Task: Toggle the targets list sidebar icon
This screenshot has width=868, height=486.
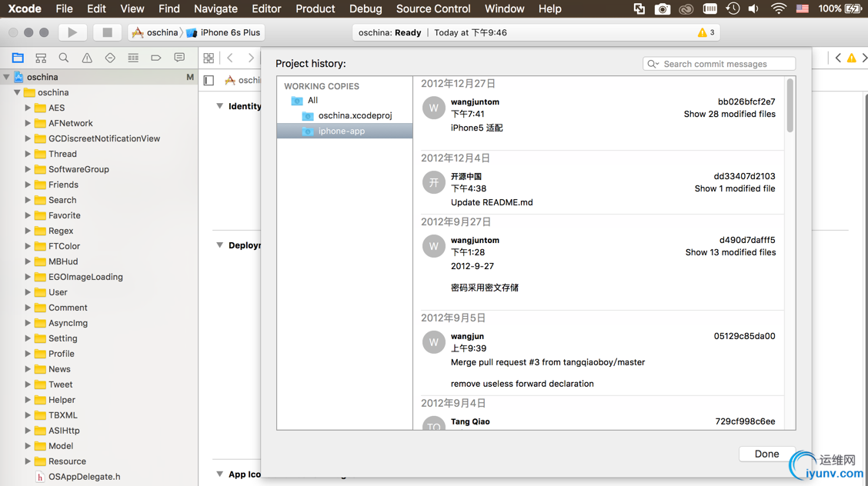Action: 209,81
